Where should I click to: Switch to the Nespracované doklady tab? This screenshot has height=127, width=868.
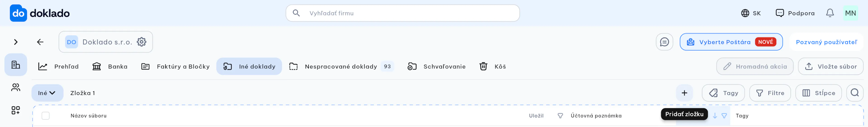[341, 67]
